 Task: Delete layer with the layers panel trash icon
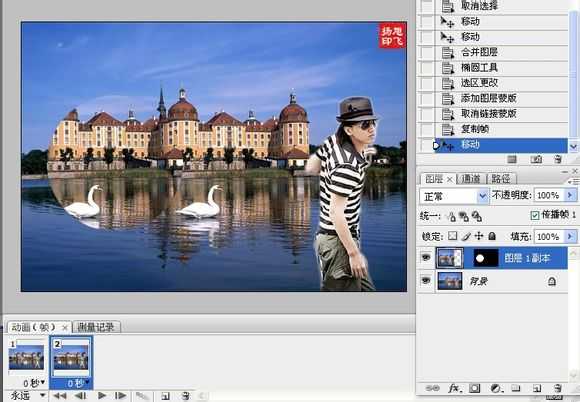tap(557, 388)
